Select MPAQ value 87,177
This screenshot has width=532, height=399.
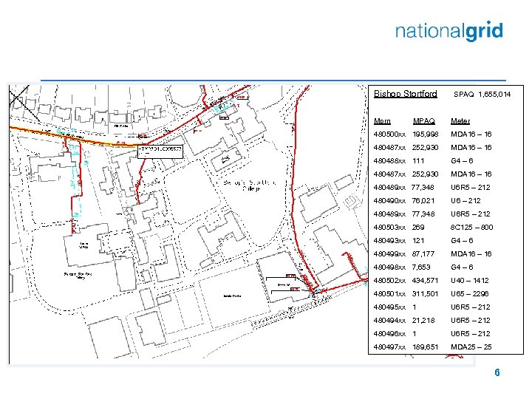(423, 253)
